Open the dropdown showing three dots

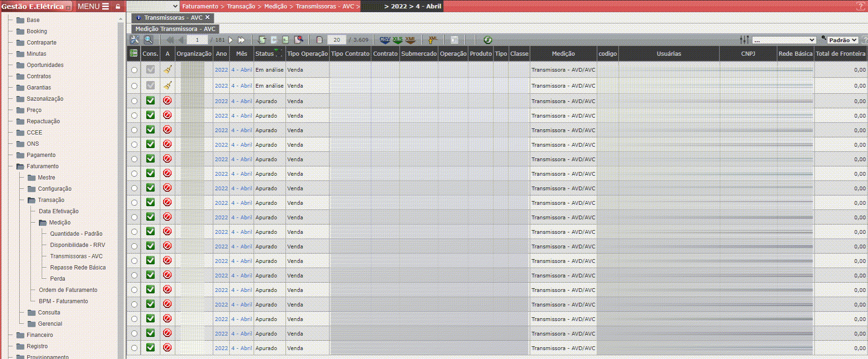pyautogui.click(x=784, y=40)
